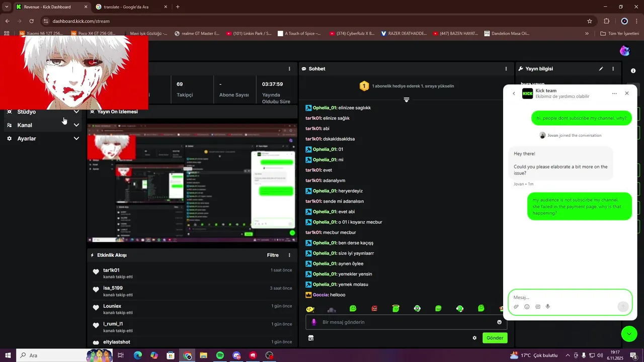
Task: Click isa_5199 follower entry
Action: [191, 291]
